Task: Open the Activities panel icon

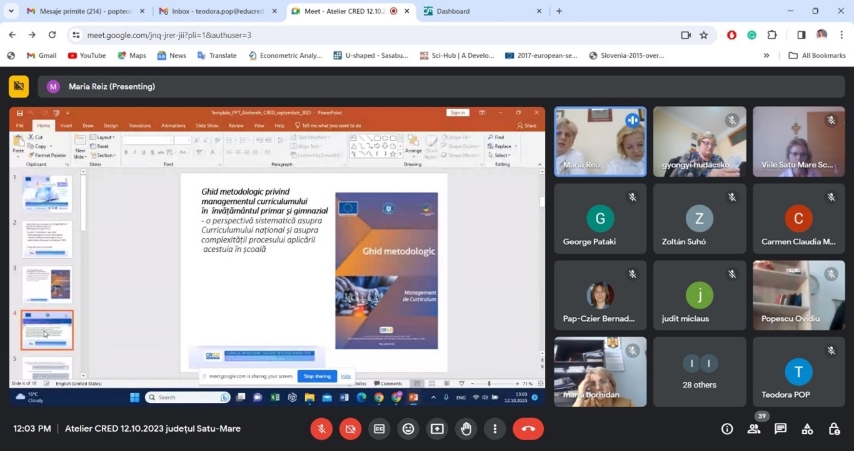Action: [807, 429]
